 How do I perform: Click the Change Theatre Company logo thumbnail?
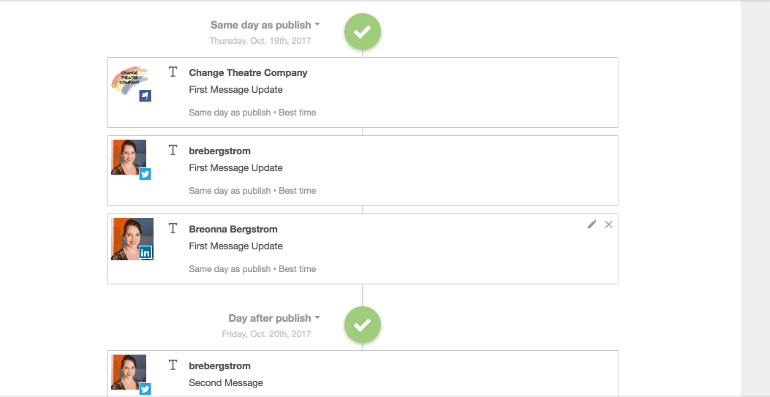click(x=130, y=81)
